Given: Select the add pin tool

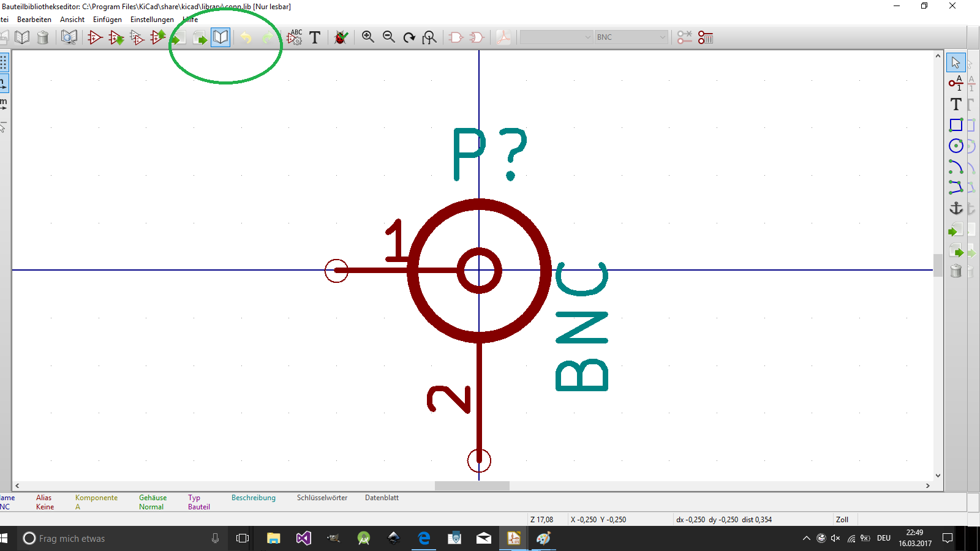Looking at the screenshot, I should pos(956,83).
